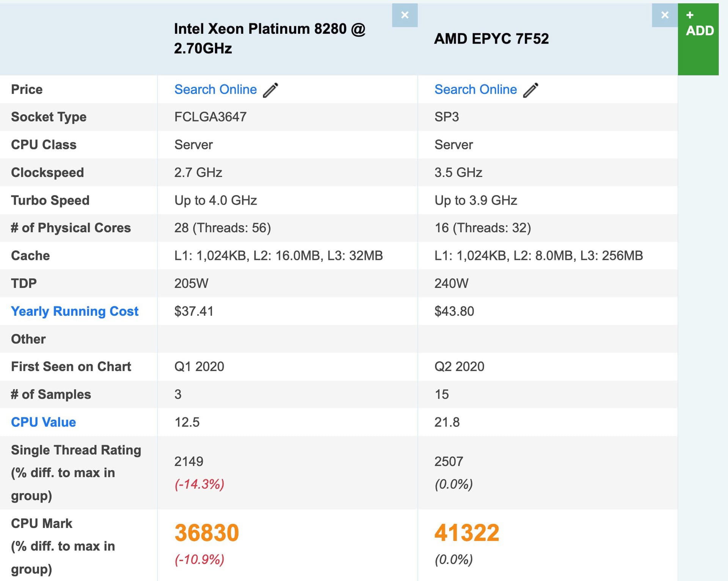This screenshot has width=728, height=581.
Task: Click the 3.5 GHz clockspeed value
Action: tap(458, 173)
